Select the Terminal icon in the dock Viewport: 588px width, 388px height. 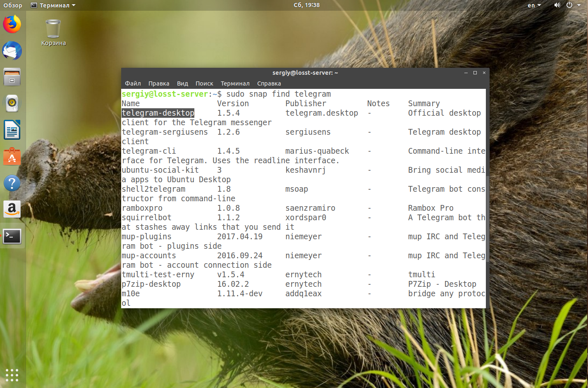click(12, 236)
